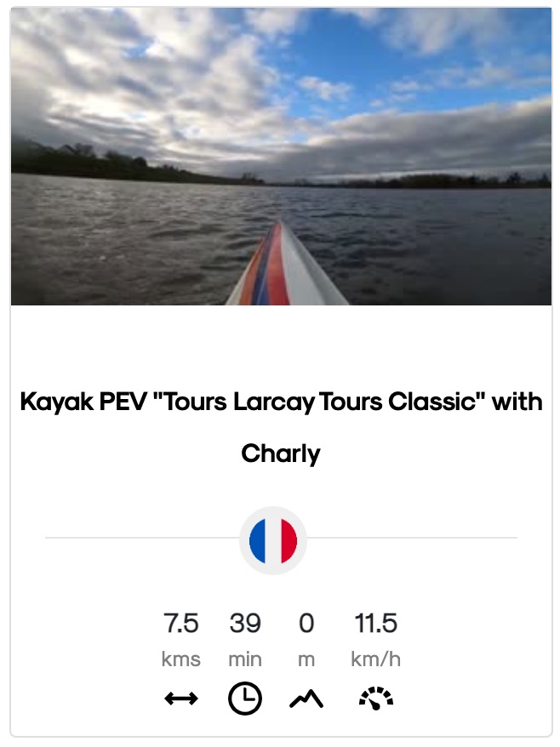The width and height of the screenshot is (560, 747).
Task: Click the French flag icon
Action: (x=273, y=541)
